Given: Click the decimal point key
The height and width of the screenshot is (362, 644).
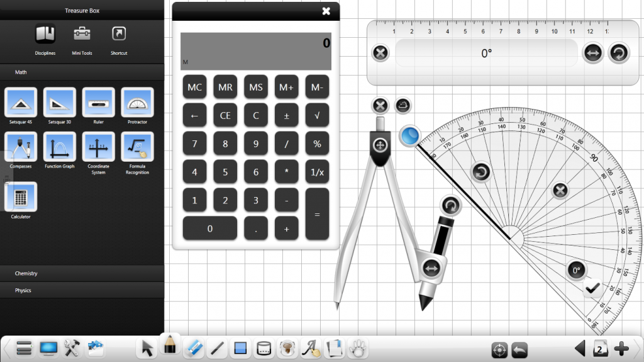Looking at the screenshot, I should click(256, 229).
